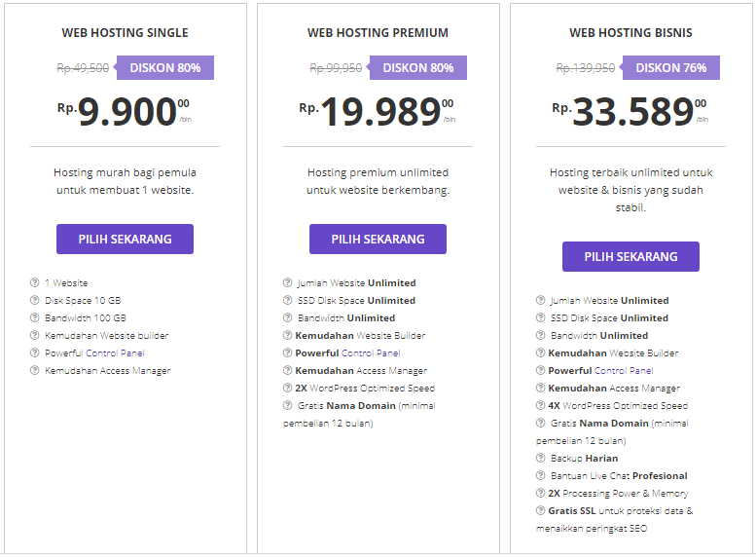Screen dimensions: 756x557
Task: Click the Diskon 80% badge on Single plan
Action: (x=165, y=68)
